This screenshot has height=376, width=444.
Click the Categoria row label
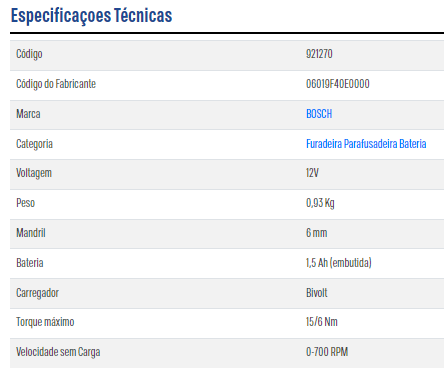click(34, 144)
